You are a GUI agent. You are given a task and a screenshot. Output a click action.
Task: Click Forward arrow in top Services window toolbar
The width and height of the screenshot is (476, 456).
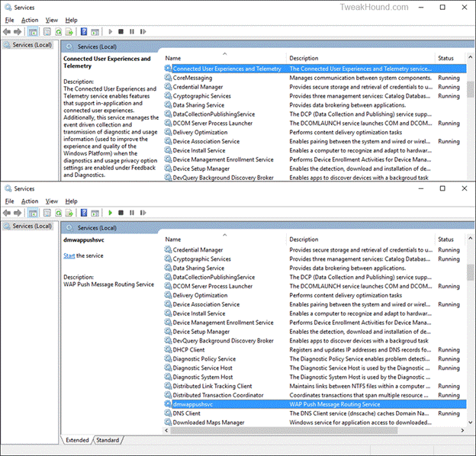pyautogui.click(x=18, y=31)
